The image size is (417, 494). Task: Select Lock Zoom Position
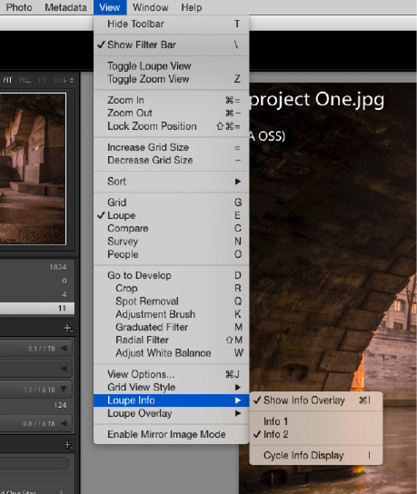(171, 126)
